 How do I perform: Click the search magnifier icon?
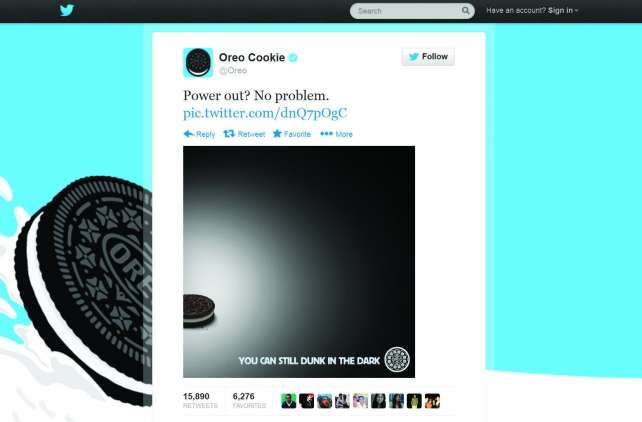click(466, 11)
